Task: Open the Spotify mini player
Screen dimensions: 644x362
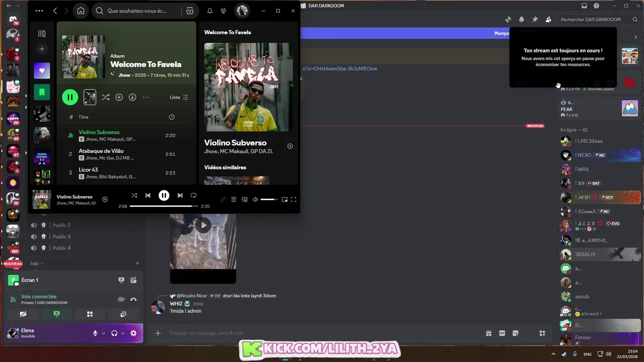Action: pyautogui.click(x=285, y=200)
